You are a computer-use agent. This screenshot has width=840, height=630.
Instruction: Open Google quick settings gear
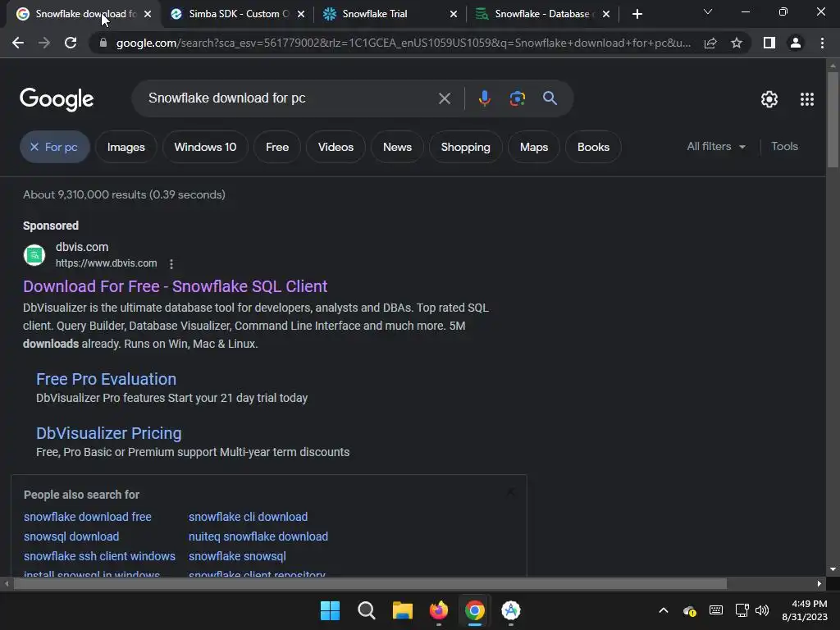click(x=769, y=99)
